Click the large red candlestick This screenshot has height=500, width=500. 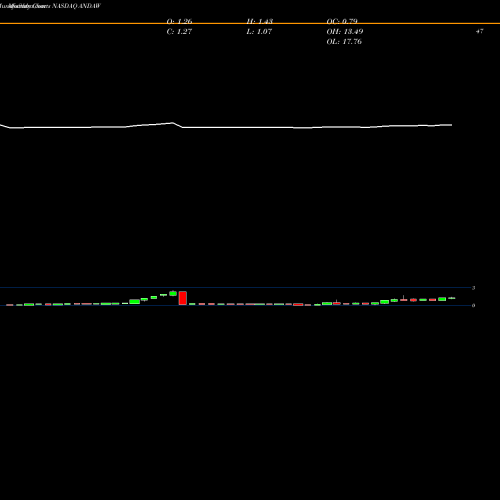(x=183, y=298)
